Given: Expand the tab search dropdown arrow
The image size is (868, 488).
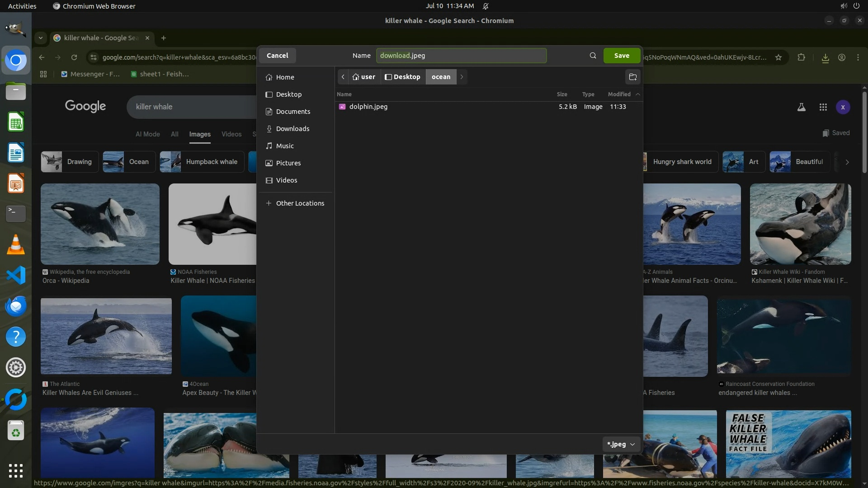Looking at the screenshot, I should pyautogui.click(x=41, y=38).
